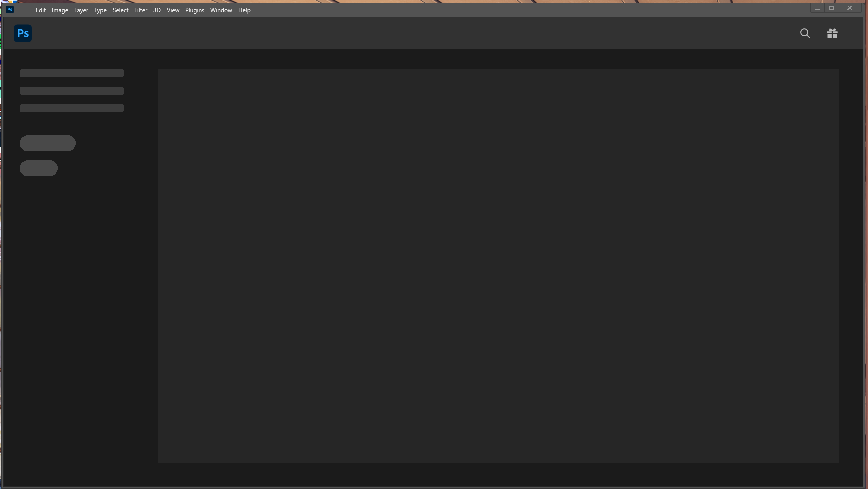Open the 3D menu
This screenshot has width=868, height=489.
click(156, 10)
